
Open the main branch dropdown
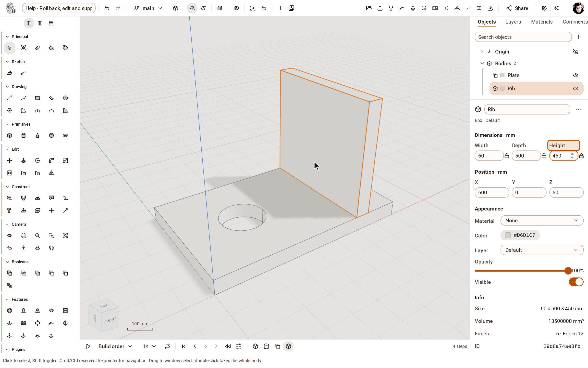pos(148,8)
